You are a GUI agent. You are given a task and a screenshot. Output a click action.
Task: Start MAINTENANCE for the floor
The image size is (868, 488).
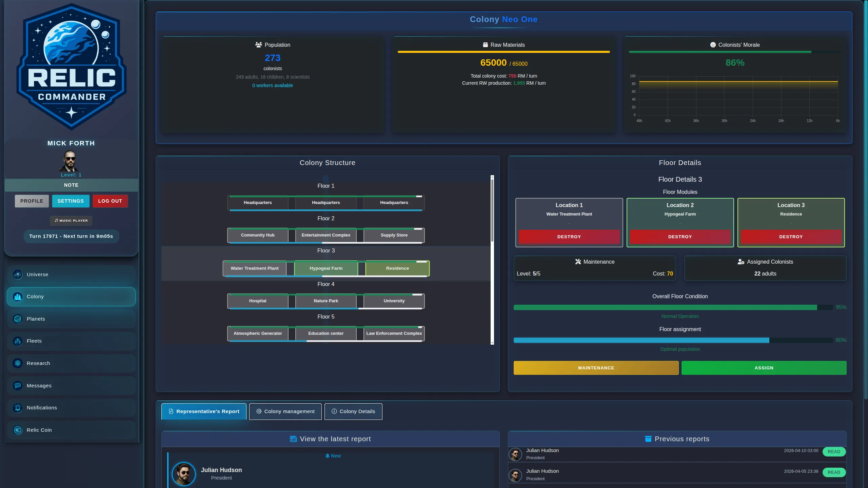595,368
